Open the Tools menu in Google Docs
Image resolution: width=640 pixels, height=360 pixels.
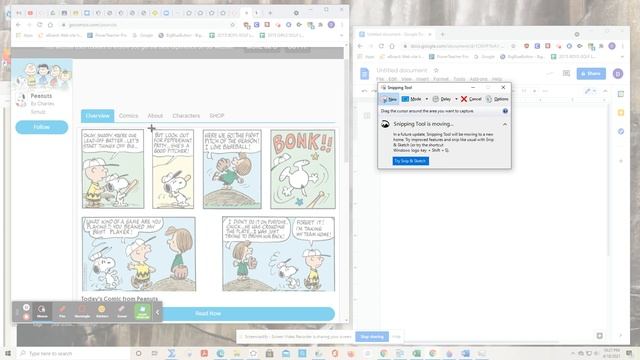[x=459, y=79]
